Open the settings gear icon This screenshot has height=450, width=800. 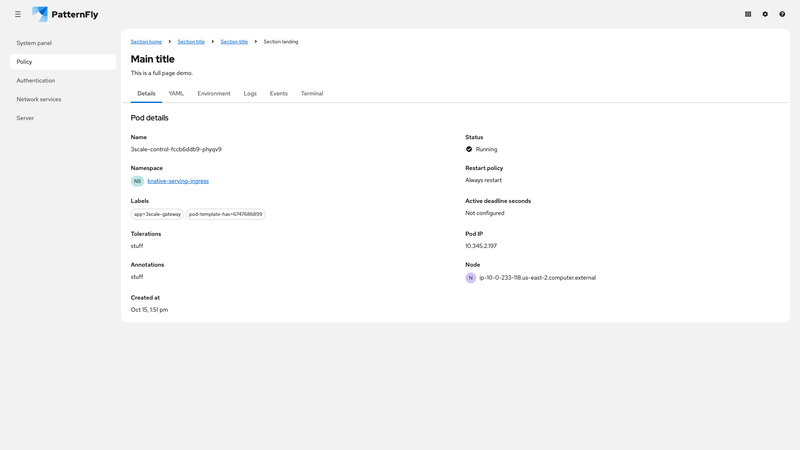[x=765, y=14]
